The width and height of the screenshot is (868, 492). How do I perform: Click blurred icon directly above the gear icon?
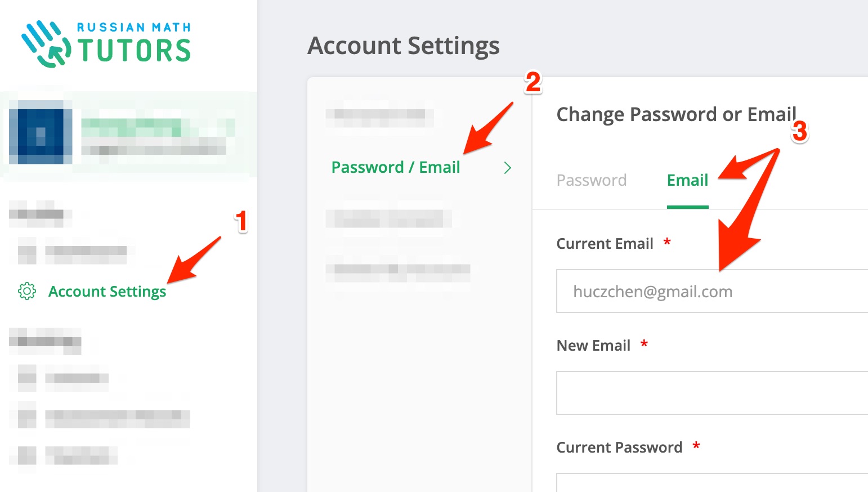tap(27, 251)
